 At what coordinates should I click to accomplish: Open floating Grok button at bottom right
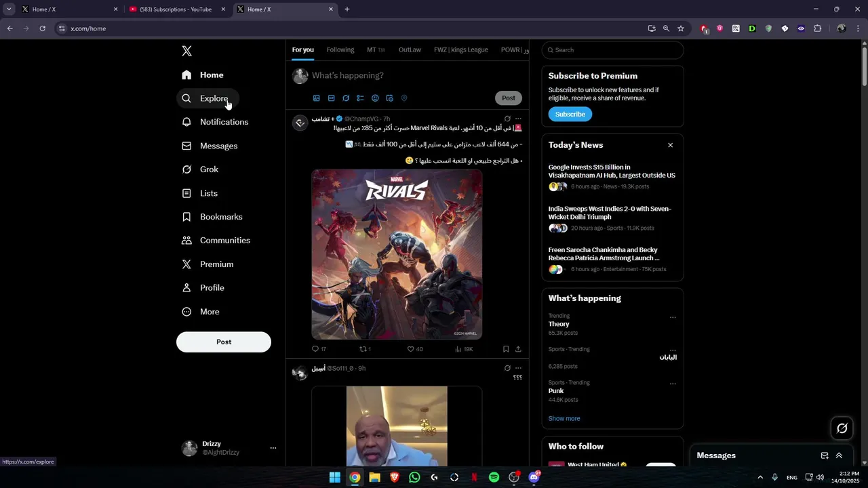coord(842,428)
